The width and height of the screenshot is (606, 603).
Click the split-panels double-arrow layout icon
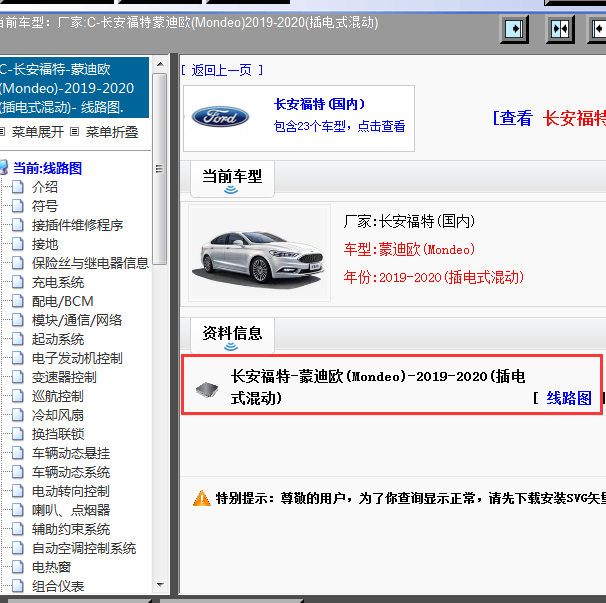pos(560,29)
